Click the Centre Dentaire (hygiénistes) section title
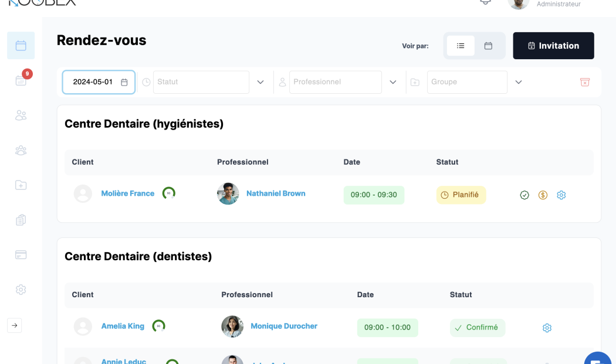The height and width of the screenshot is (364, 616). click(144, 124)
